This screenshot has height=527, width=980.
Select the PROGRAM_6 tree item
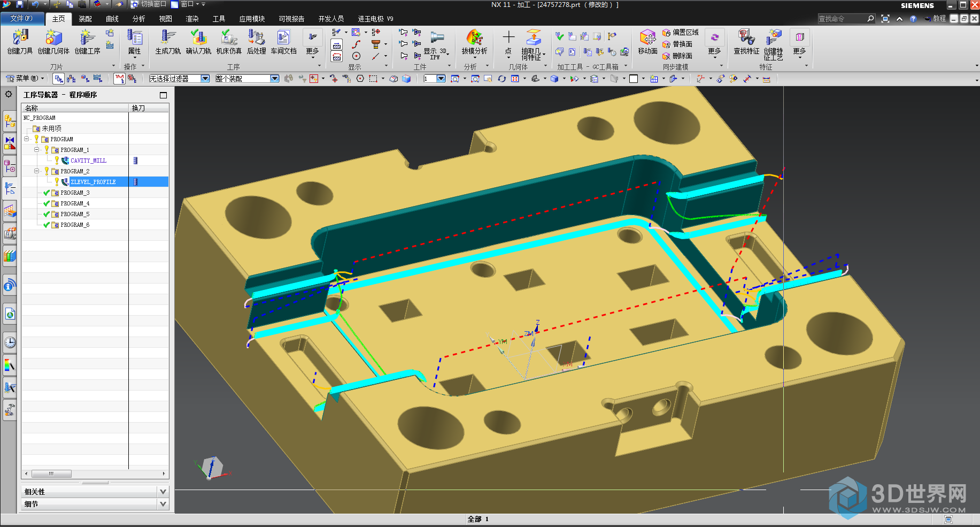click(x=75, y=225)
